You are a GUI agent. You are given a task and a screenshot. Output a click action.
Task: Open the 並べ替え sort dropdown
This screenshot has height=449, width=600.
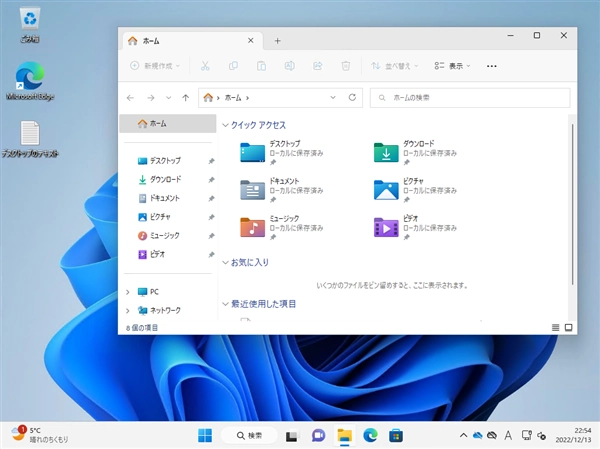point(395,66)
